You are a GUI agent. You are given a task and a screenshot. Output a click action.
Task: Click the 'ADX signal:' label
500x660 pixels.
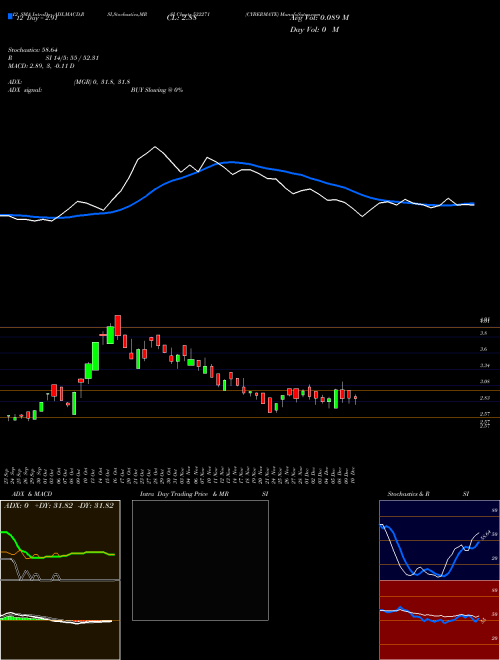(x=25, y=90)
